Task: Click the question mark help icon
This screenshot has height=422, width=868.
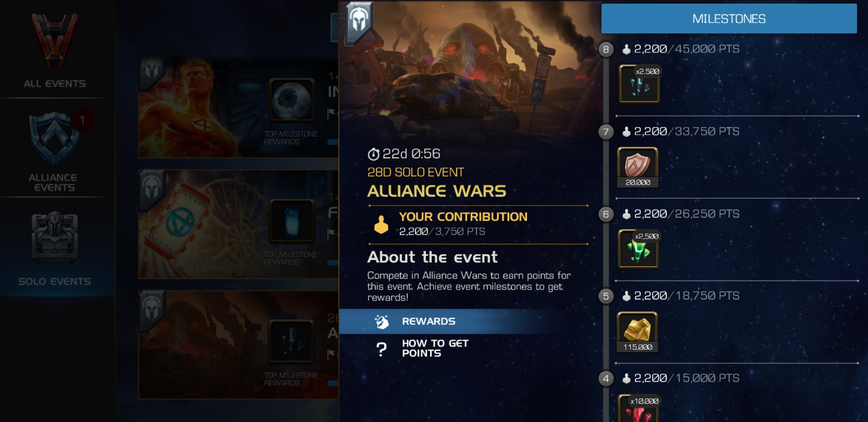Action: tap(381, 349)
